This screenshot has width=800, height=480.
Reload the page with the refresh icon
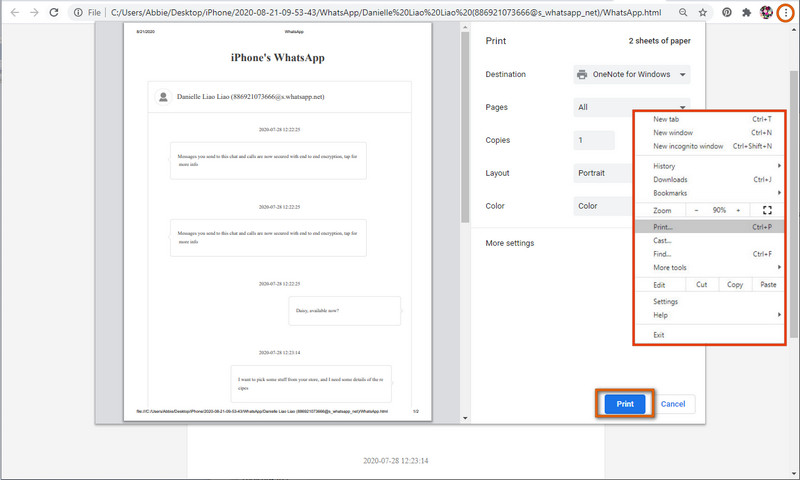tap(54, 12)
